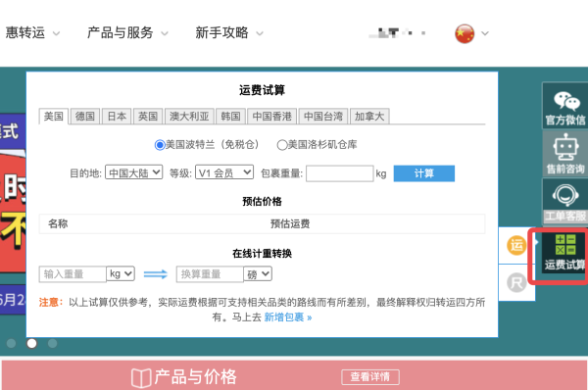Screen dimensions: 588x390
Task: Click the 名称 column header
Action: [58, 223]
